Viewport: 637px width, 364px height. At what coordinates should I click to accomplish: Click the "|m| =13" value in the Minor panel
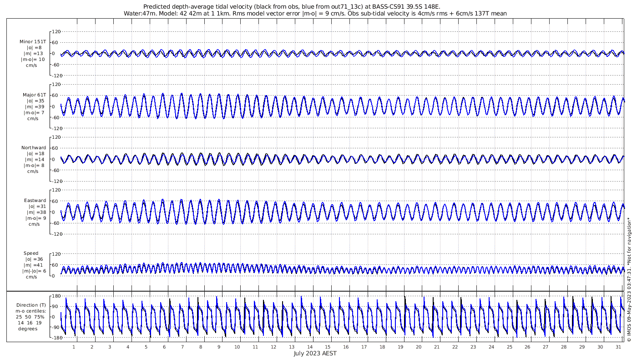(35, 54)
